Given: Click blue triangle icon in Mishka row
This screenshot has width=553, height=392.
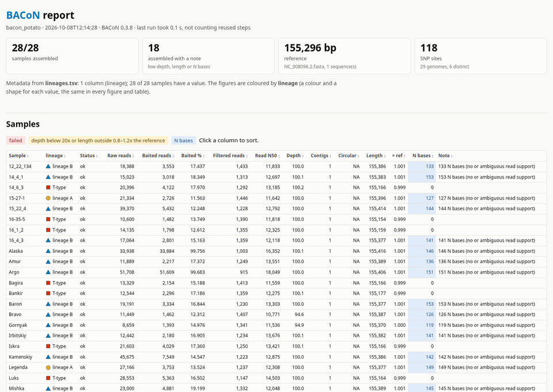Looking at the screenshot, I should tap(48, 389).
